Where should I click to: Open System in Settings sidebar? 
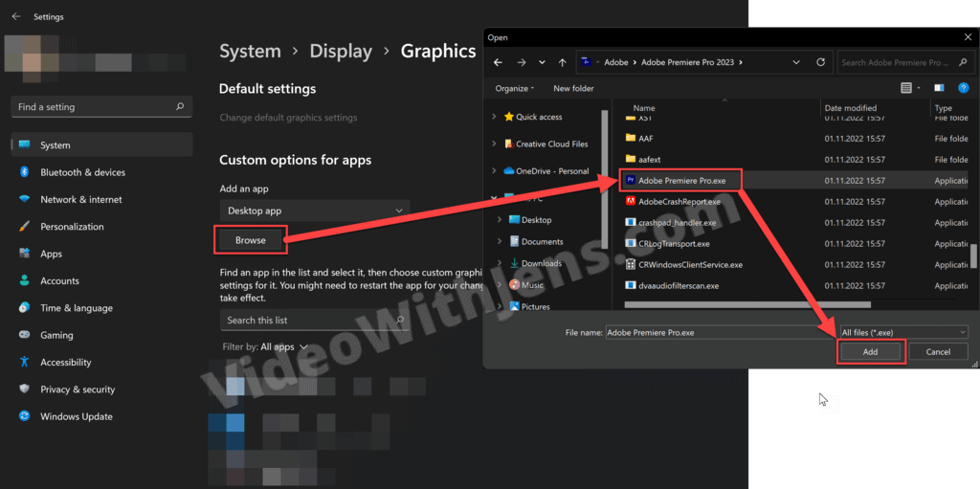101,145
